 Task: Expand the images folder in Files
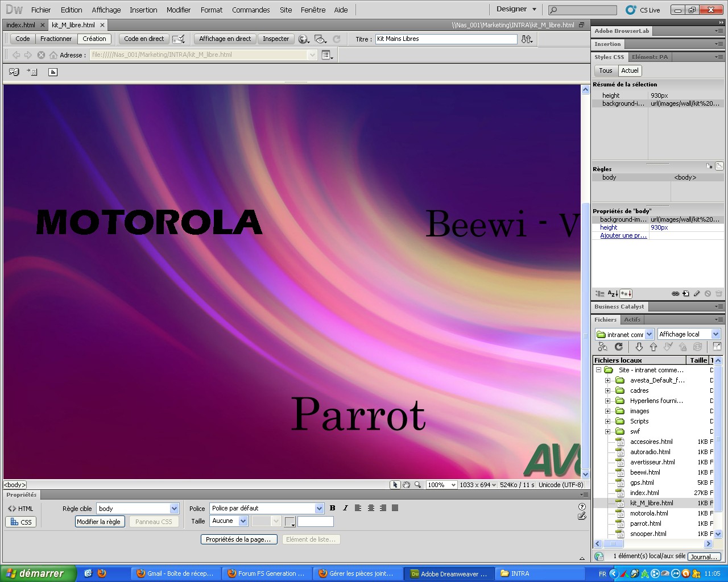coord(607,411)
